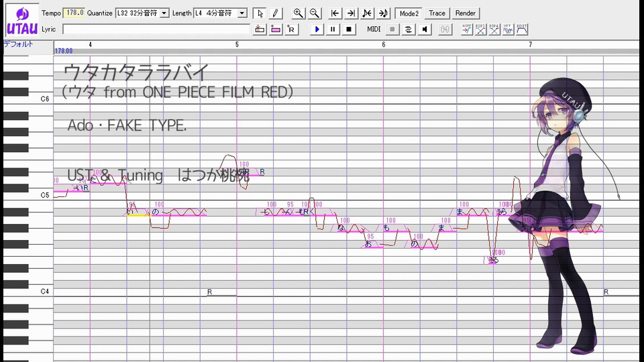
Task: Click the C4 piano key
Action: (28, 292)
